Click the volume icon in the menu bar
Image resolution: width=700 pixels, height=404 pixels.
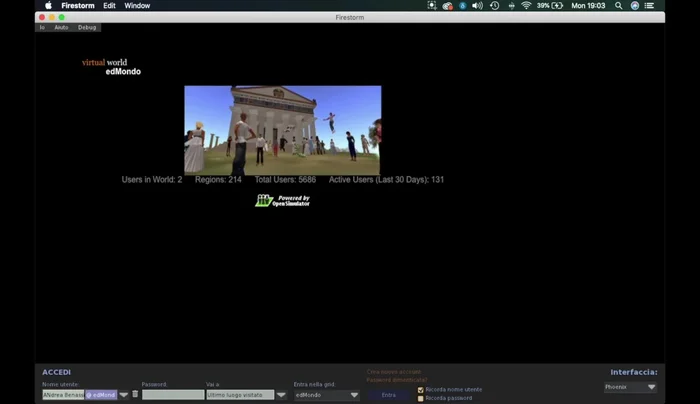point(477,6)
